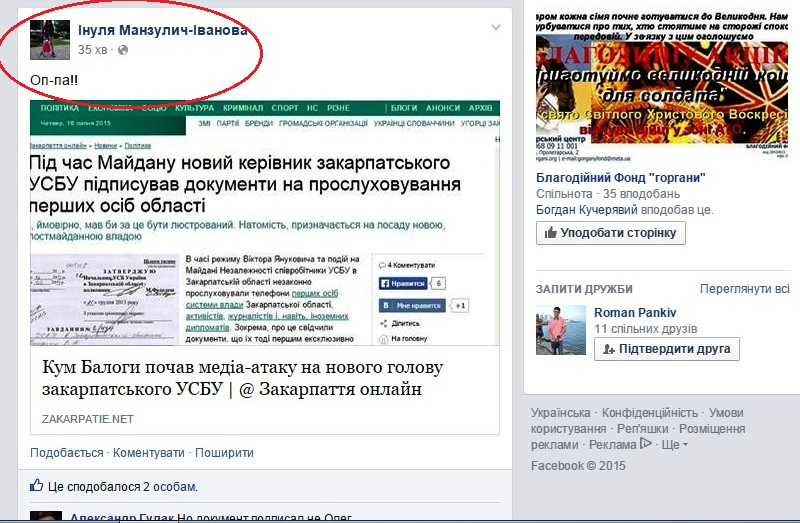Click the ZAKARPATIE.NET source label
This screenshot has height=523, width=800.
coord(88,419)
